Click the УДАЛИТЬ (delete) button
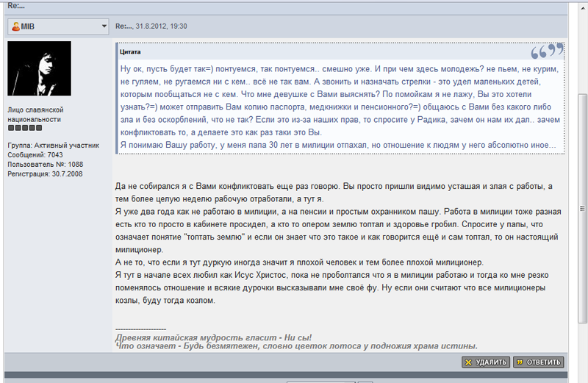 click(486, 362)
